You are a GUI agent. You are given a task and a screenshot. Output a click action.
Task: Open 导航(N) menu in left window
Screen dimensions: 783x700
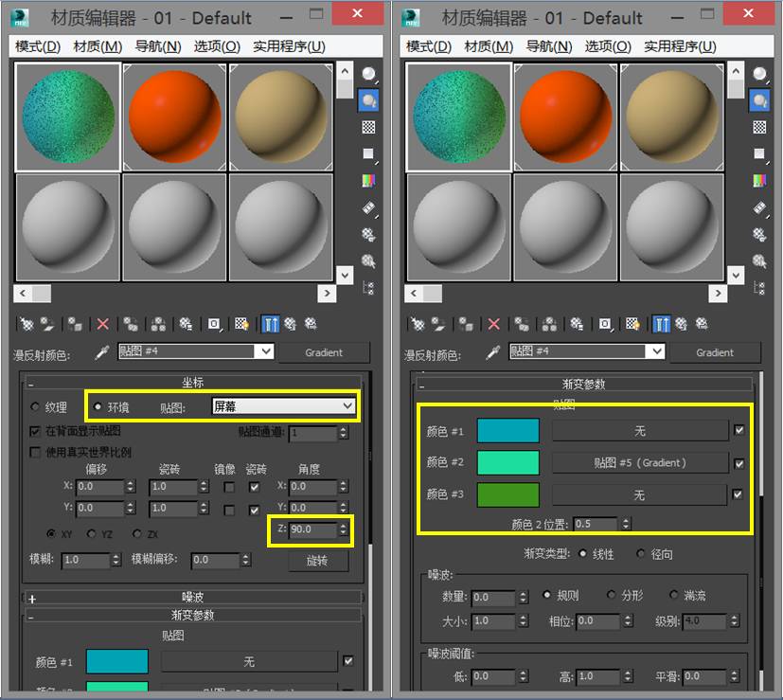(158, 46)
